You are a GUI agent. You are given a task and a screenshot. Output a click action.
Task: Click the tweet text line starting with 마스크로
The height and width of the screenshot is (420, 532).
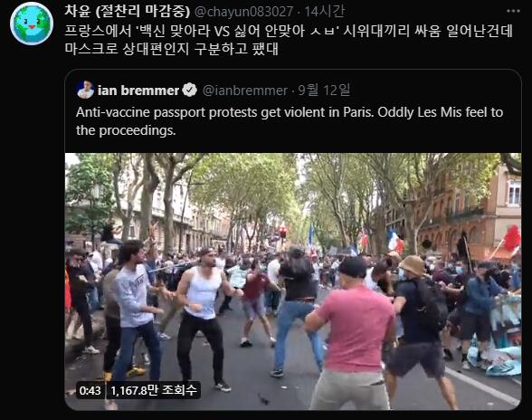pos(172,49)
